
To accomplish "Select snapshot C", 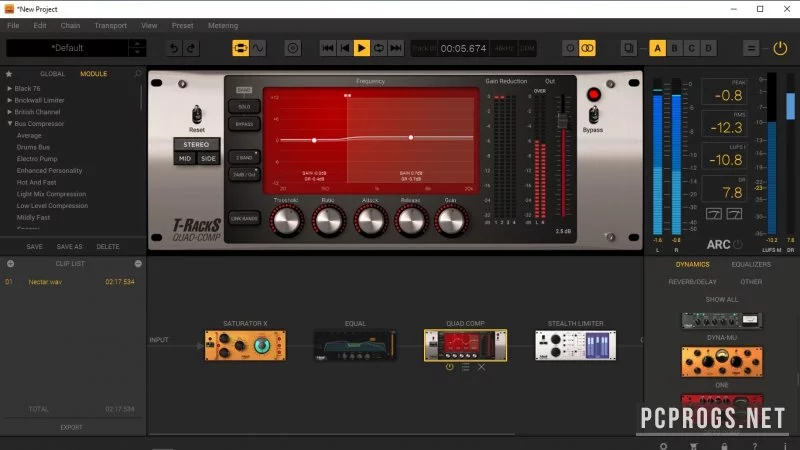I will tap(691, 48).
